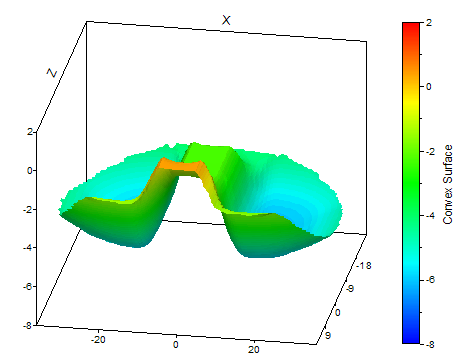Click the X axis tick label 0
The height and width of the screenshot is (362, 471).
[176, 344]
